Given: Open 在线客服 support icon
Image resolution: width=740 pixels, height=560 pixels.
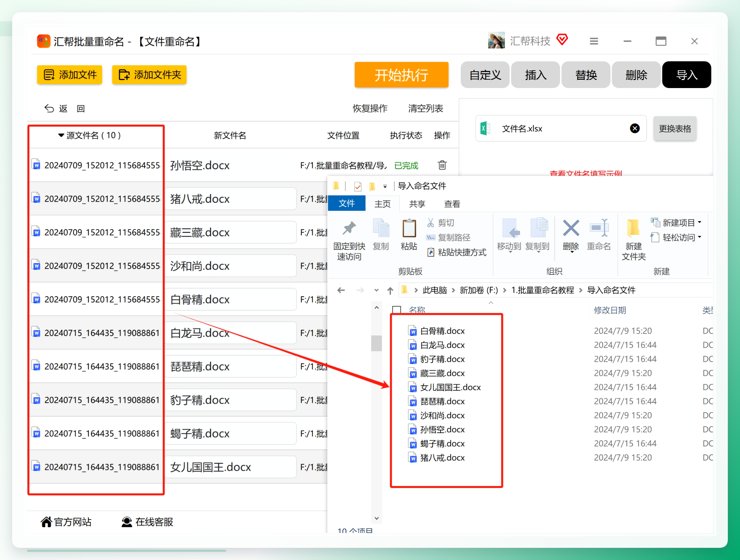Looking at the screenshot, I should pyautogui.click(x=127, y=522).
